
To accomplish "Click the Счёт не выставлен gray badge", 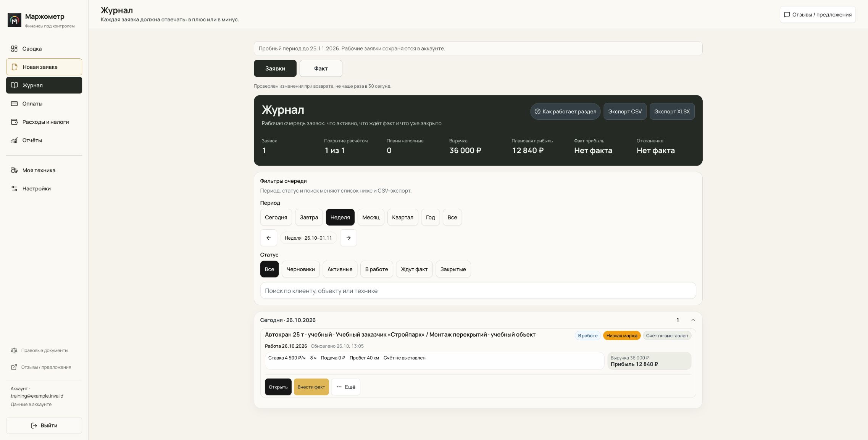I will 667,336.
